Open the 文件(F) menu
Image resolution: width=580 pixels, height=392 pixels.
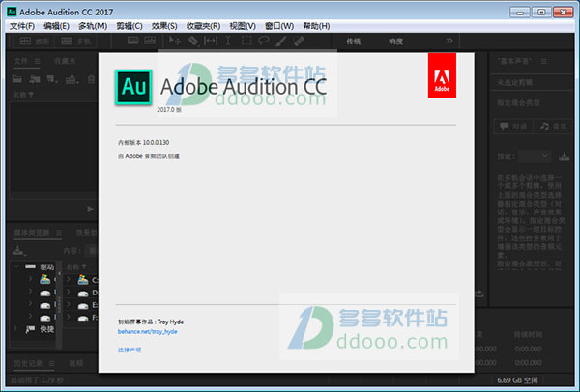pos(22,26)
